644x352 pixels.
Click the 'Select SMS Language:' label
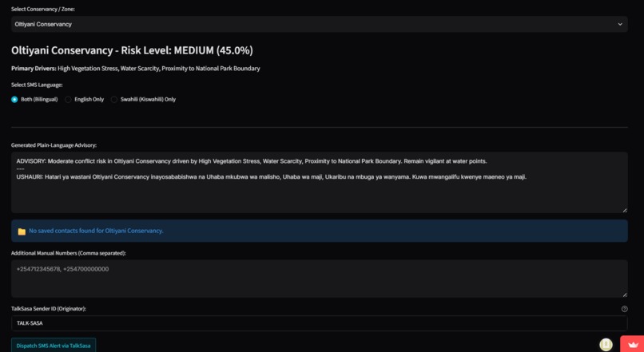37,85
